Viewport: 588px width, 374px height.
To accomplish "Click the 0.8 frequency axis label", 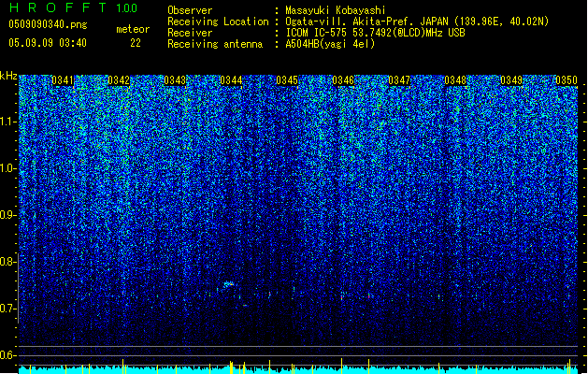I will [7, 262].
